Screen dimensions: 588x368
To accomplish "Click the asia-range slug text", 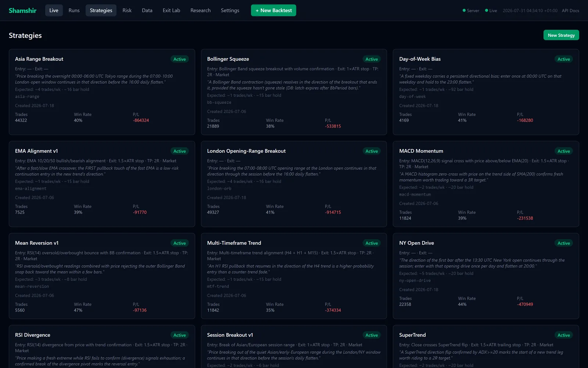I will coord(27,96).
